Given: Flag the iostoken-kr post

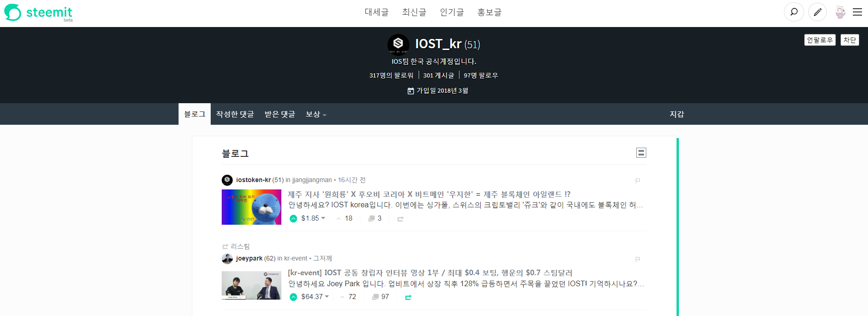Looking at the screenshot, I should coord(638,181).
